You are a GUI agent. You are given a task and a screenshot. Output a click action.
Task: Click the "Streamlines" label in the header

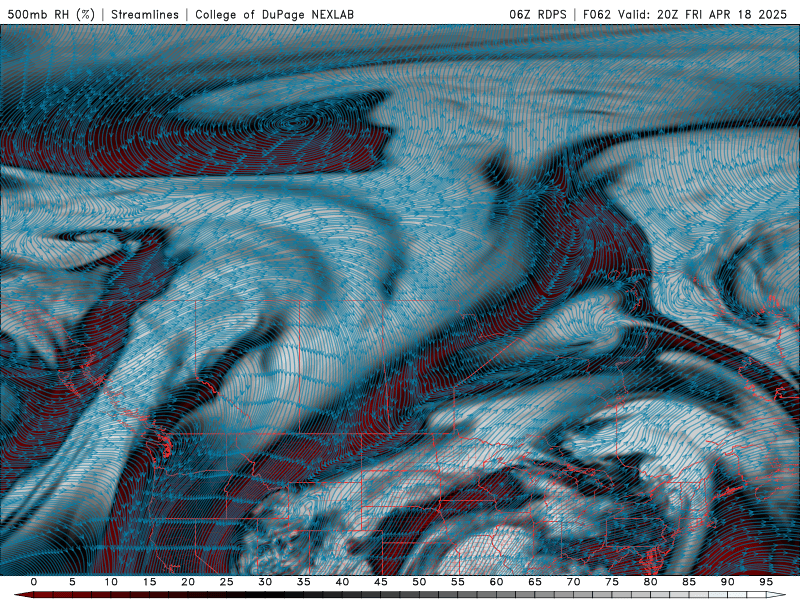click(x=145, y=14)
